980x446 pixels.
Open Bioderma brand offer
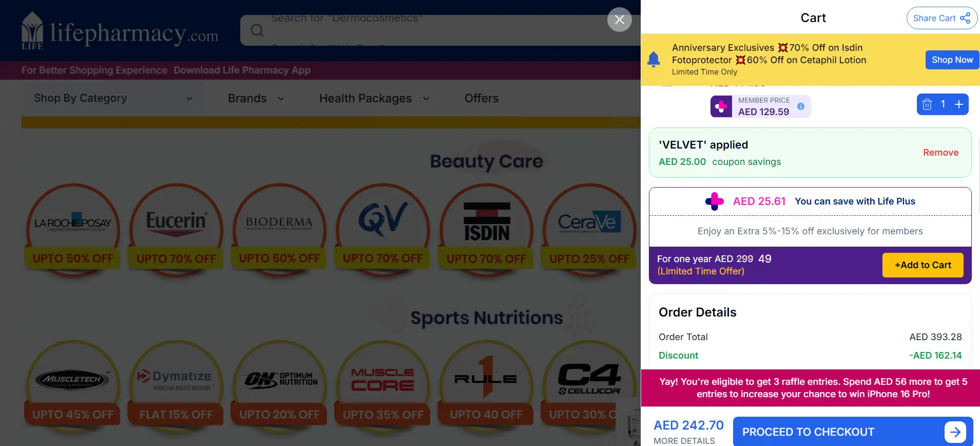click(279, 230)
